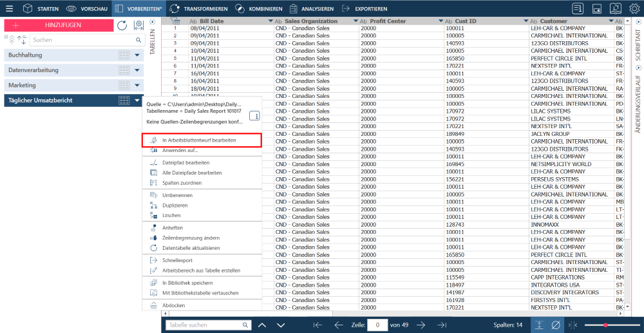Click the refresh icon beside Hinzufügen
Viewport: 644px width, 333px height.
pos(122,25)
